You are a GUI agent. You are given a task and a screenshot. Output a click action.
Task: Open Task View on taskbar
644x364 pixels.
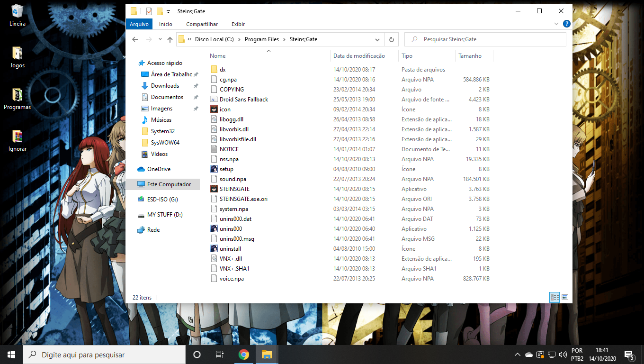[x=220, y=355]
